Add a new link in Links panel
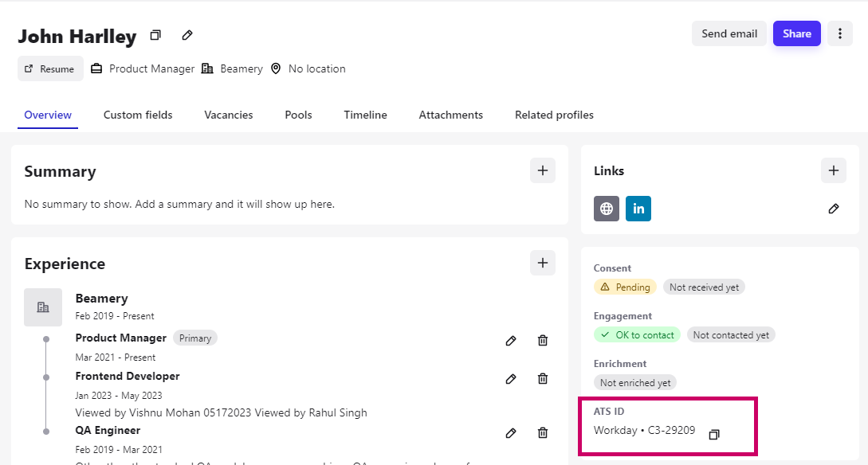This screenshot has width=868, height=465. (x=833, y=170)
